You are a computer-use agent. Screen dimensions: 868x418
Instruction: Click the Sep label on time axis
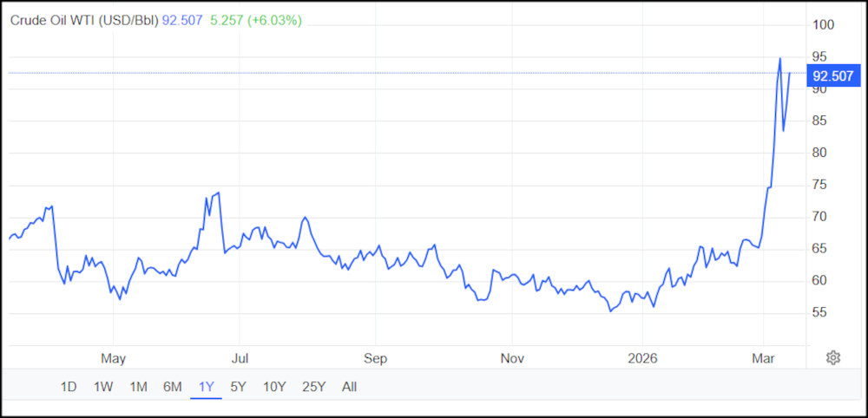click(375, 358)
